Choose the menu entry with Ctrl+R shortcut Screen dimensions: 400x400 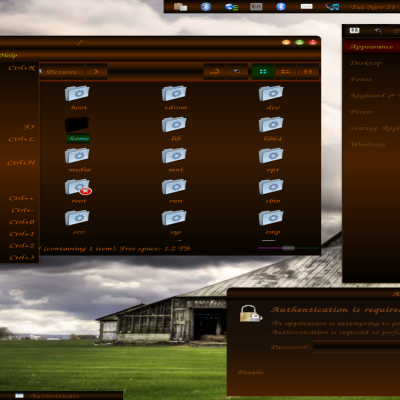coord(19,68)
